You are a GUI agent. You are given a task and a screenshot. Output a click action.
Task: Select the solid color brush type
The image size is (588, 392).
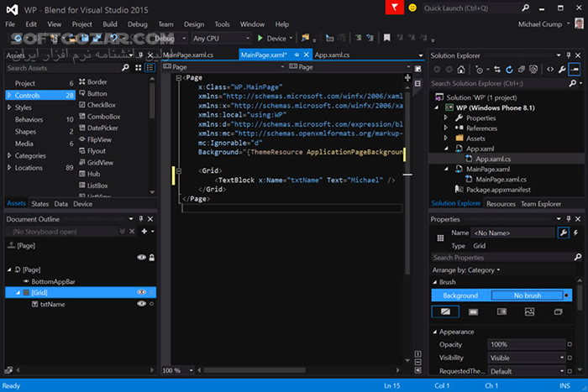click(x=474, y=311)
